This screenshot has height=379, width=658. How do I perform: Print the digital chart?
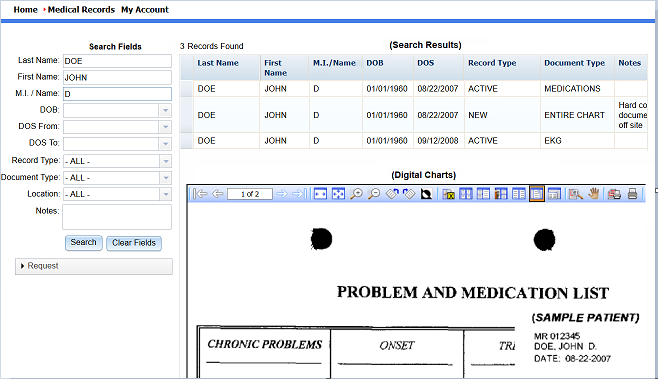point(633,193)
